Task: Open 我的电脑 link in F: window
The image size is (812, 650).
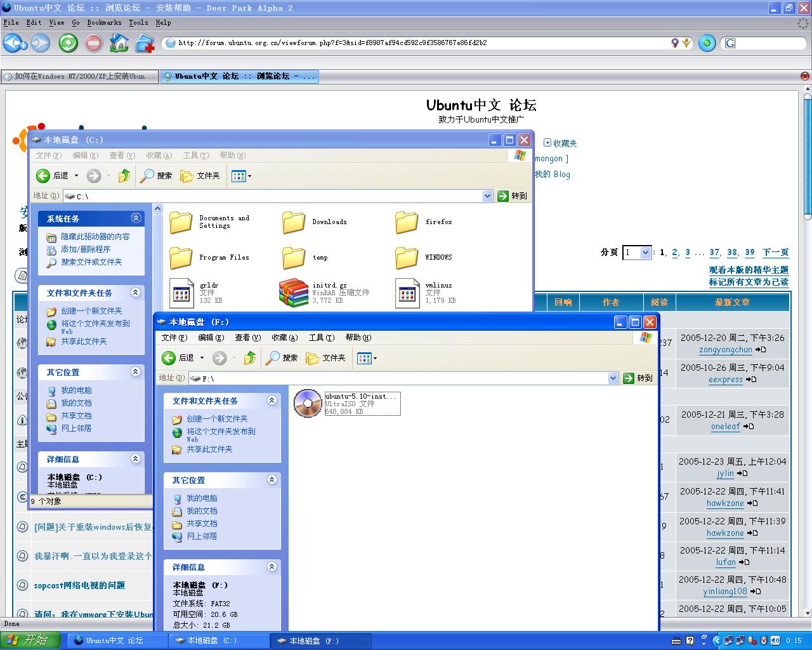Action: pyautogui.click(x=202, y=498)
